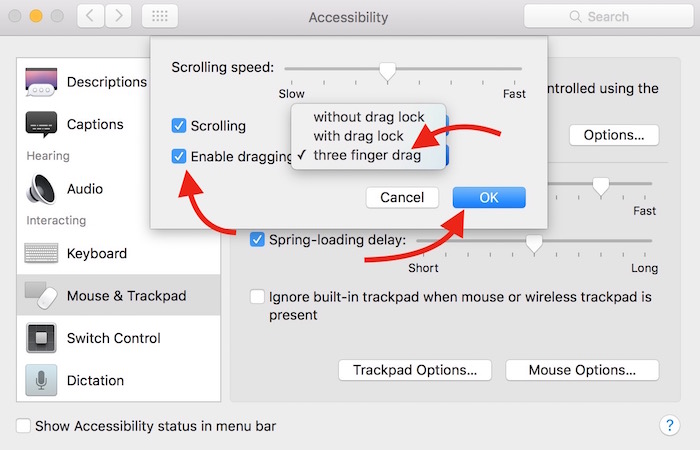Disable the Enable dragging checkbox
This screenshot has width=700, height=450.
(x=179, y=156)
